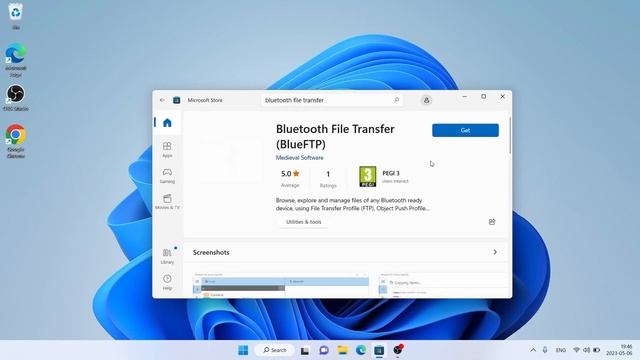Go back in Microsoft Store
Viewport: 640px width, 360px height.
(162, 100)
